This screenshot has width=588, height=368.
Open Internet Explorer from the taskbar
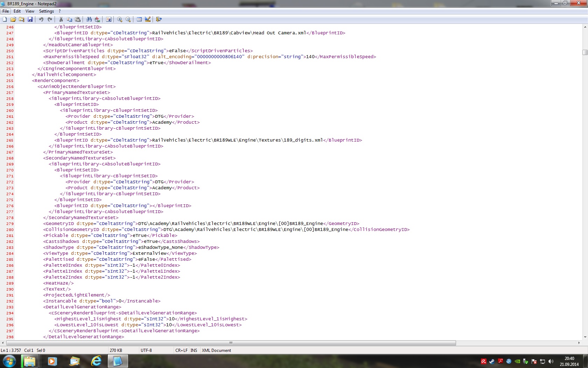coord(96,361)
